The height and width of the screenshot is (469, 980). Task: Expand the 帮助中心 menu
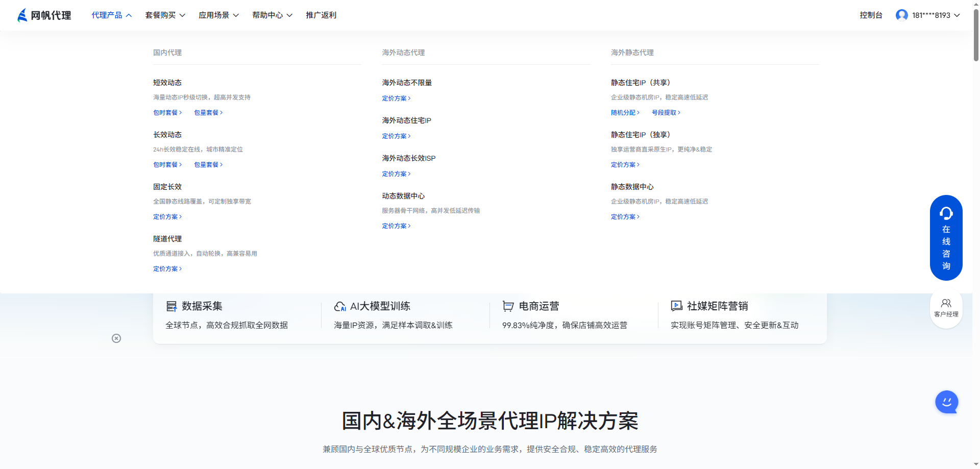pos(273,15)
